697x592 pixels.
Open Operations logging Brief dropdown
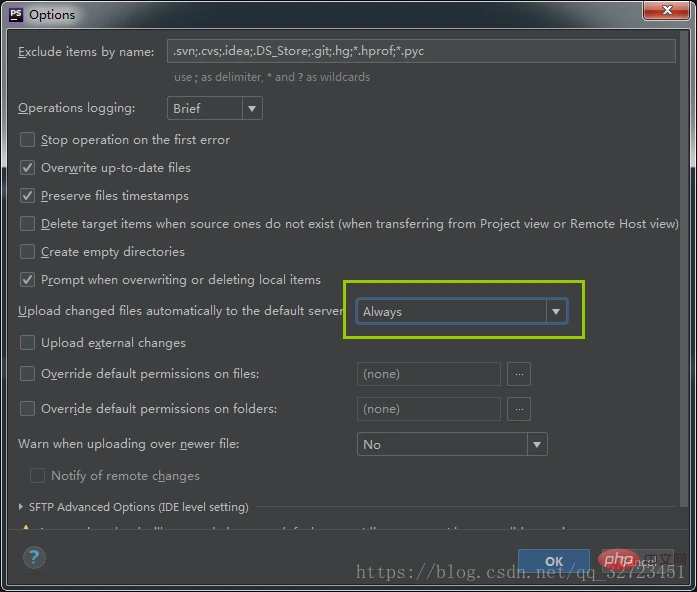pos(214,108)
